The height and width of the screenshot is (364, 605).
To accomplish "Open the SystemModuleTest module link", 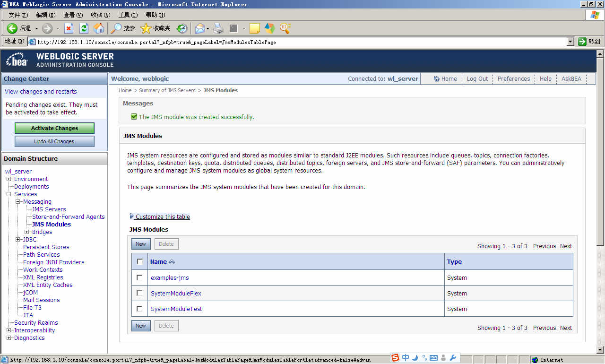I will tap(176, 309).
